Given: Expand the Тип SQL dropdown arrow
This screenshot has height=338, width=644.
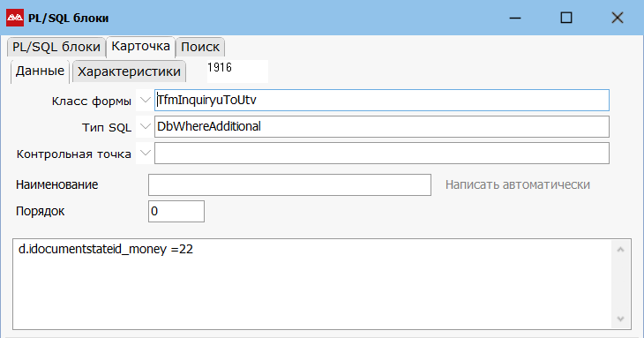Looking at the screenshot, I should point(145,126).
